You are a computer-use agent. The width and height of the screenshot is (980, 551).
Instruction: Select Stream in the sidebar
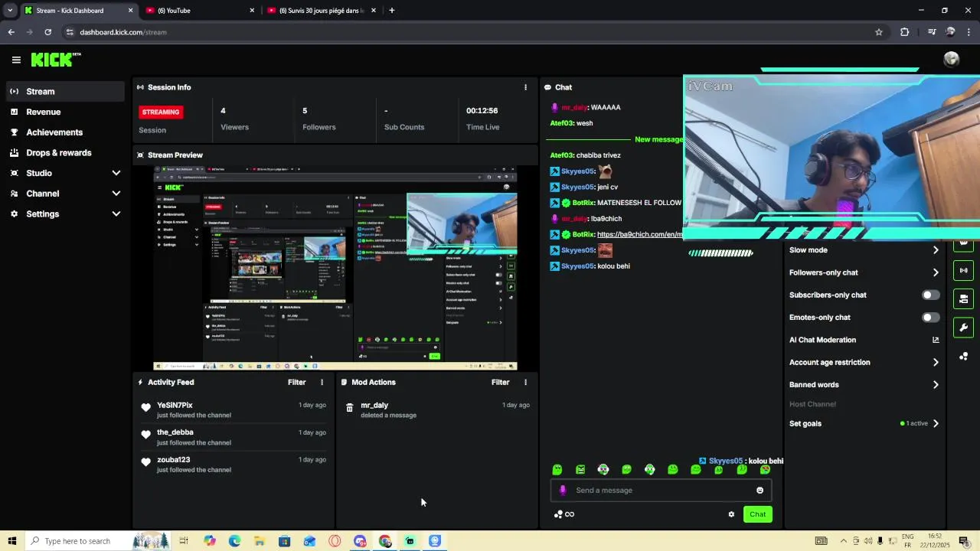point(65,91)
